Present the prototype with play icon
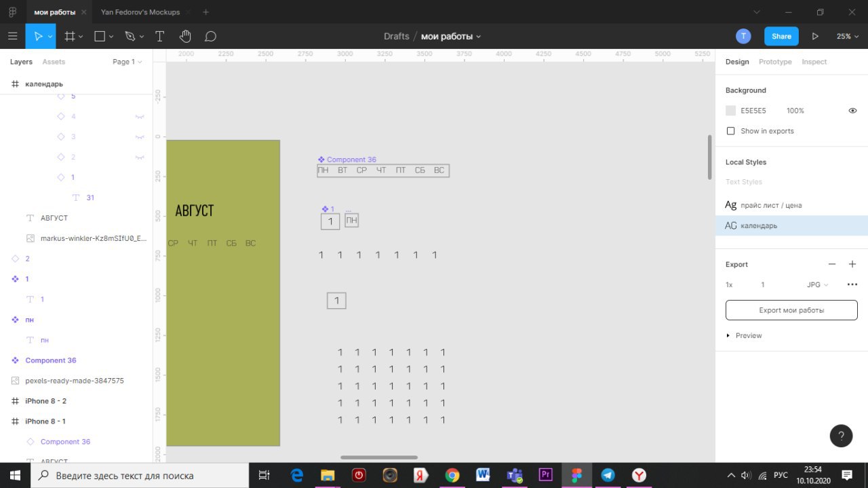Image resolution: width=868 pixels, height=488 pixels. [815, 36]
